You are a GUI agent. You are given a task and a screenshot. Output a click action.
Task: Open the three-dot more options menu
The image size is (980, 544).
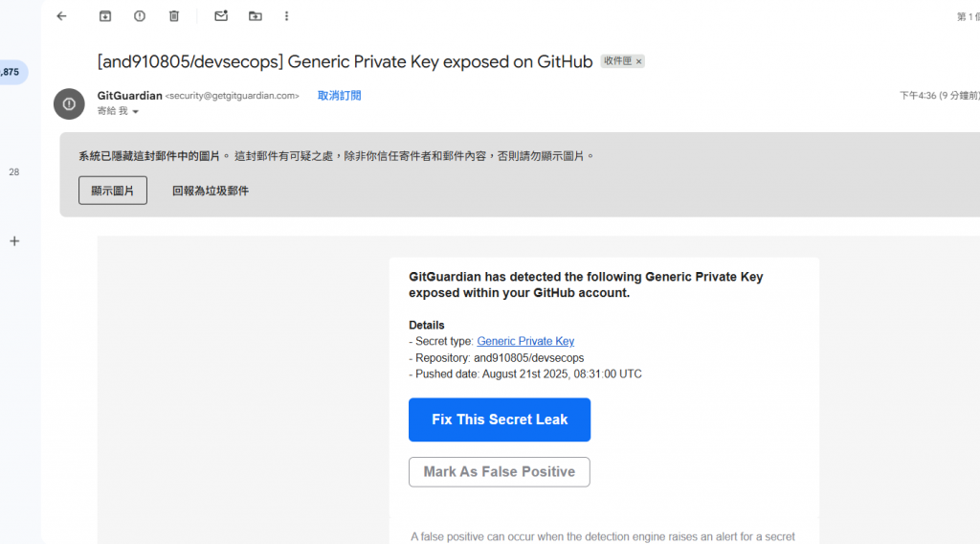pos(287,16)
